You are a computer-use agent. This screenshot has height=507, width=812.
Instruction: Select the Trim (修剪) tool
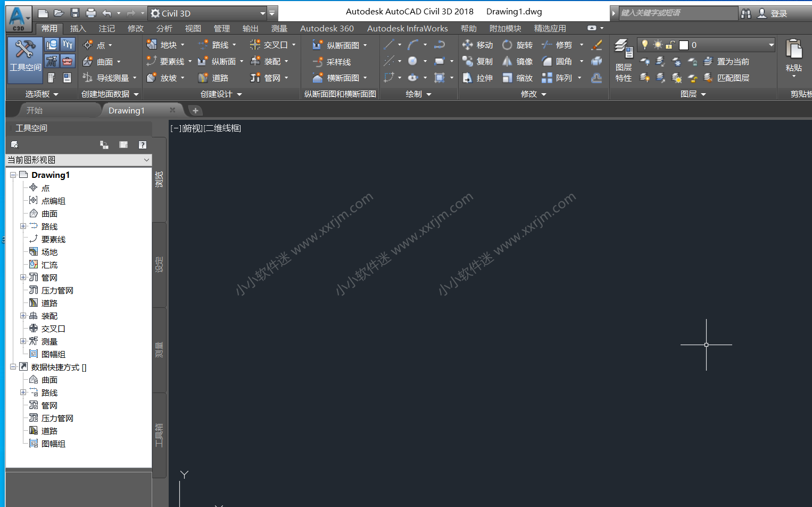[557, 45]
